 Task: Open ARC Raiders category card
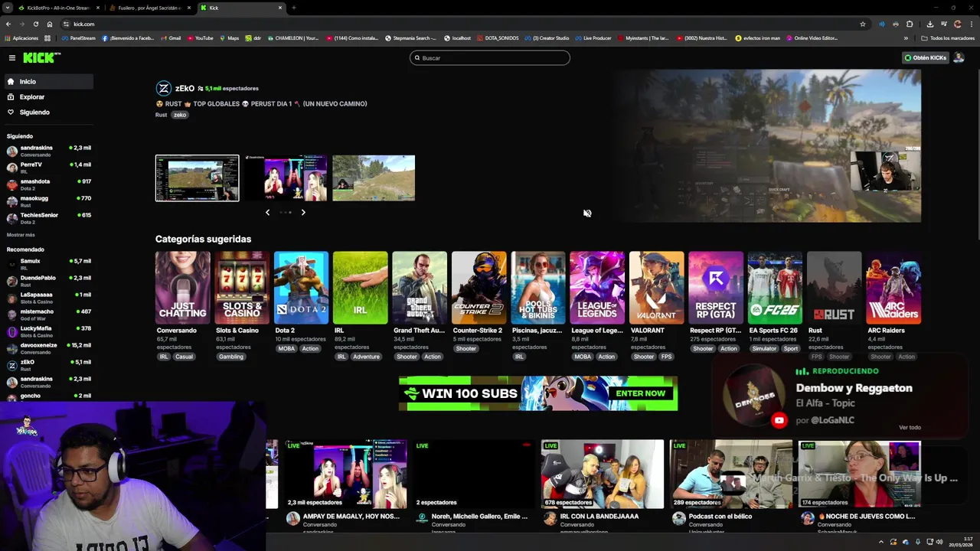[x=893, y=288]
